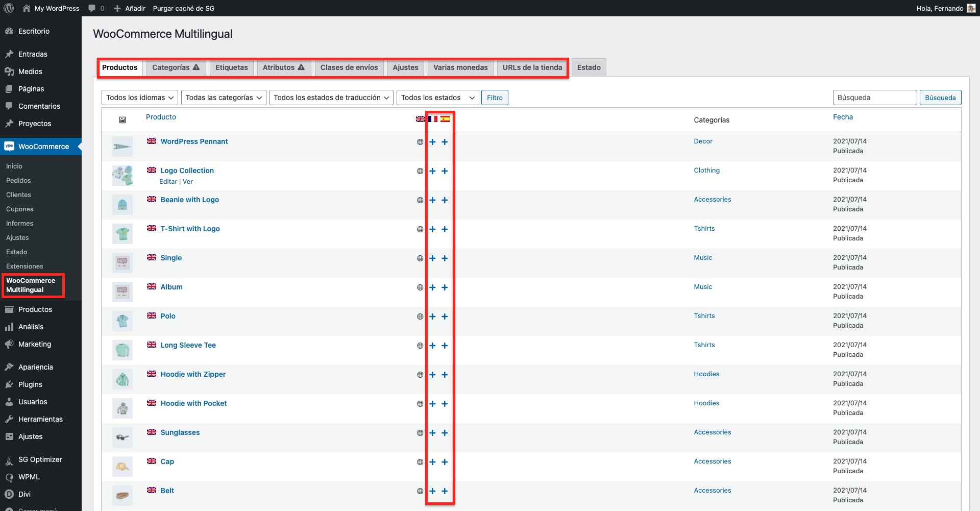
Task: Click the Búsqueda search input field
Action: click(874, 98)
